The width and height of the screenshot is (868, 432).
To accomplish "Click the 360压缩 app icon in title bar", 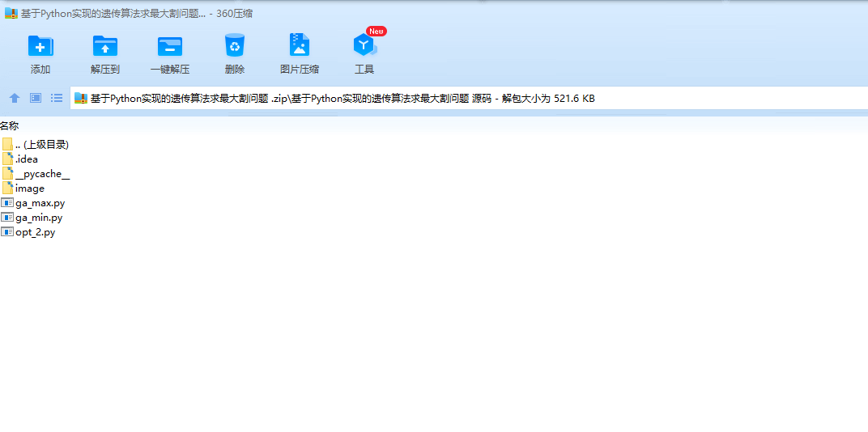I will point(11,13).
